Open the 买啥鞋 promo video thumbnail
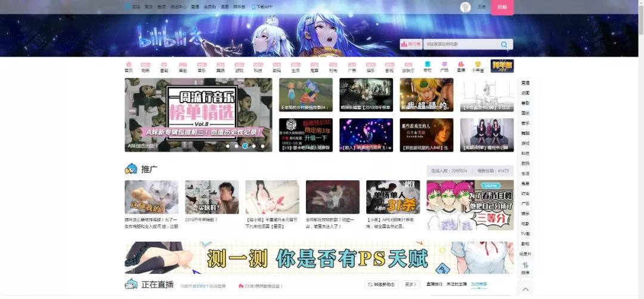 [x=212, y=197]
